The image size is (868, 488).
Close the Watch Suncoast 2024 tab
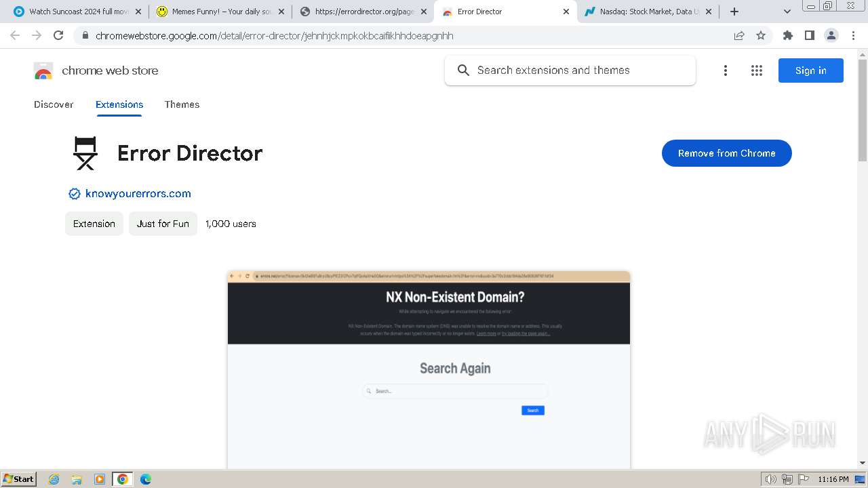(138, 12)
